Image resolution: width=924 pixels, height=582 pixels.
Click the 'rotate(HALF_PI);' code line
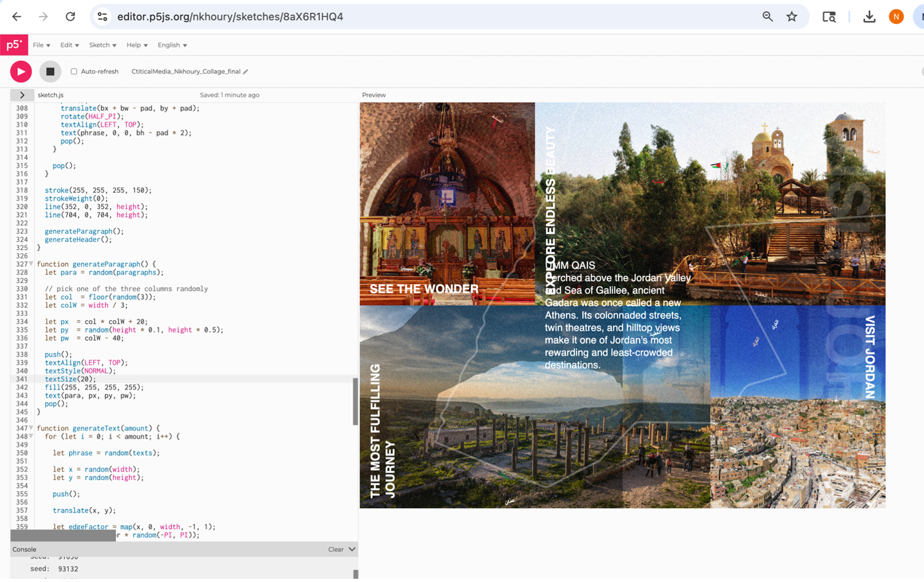pos(92,117)
